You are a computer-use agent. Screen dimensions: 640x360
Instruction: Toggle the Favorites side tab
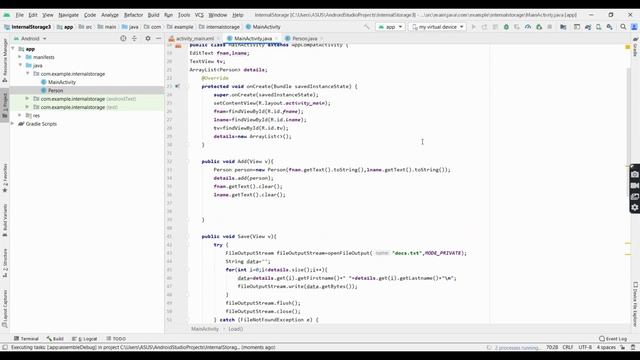(5, 178)
